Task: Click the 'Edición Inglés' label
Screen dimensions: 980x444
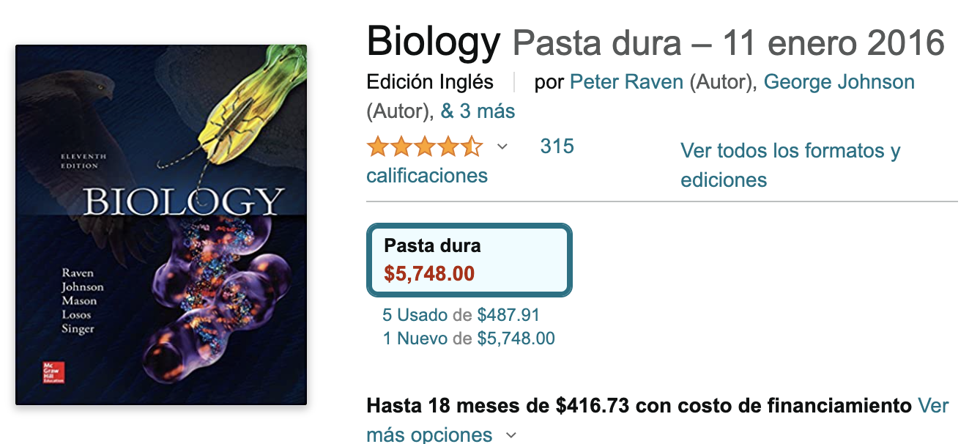Action: (430, 82)
